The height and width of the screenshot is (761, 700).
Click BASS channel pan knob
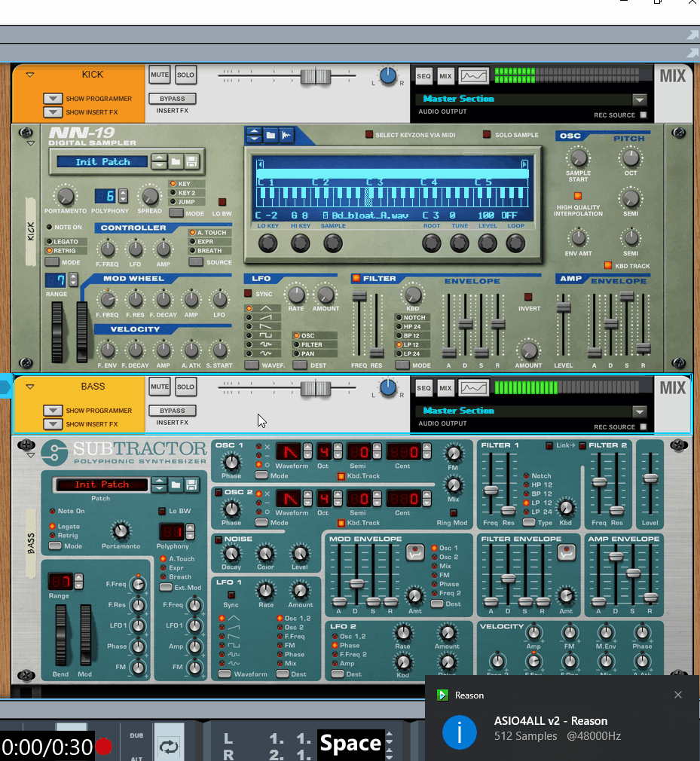coord(387,388)
